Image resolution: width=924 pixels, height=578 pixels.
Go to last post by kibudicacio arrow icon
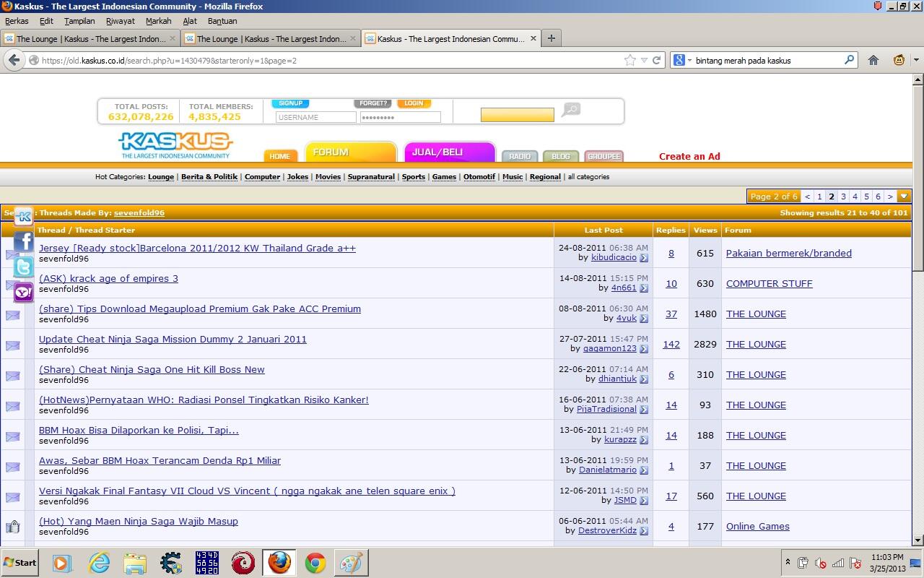(x=644, y=258)
